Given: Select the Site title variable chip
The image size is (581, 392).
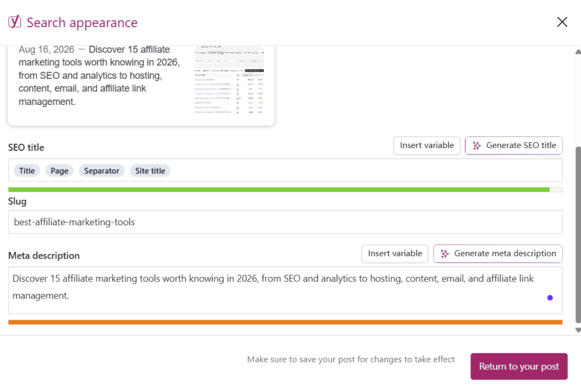Looking at the screenshot, I should [x=150, y=171].
